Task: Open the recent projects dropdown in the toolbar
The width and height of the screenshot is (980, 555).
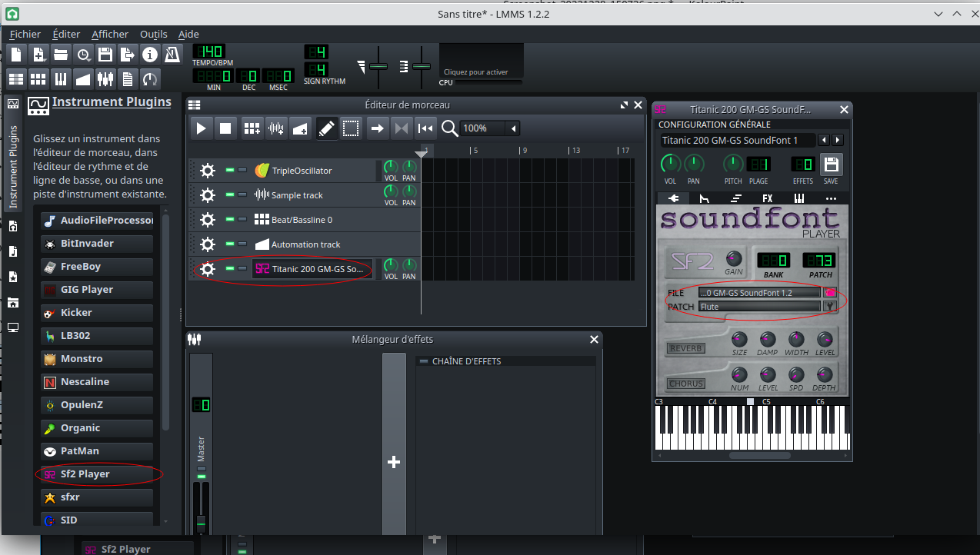Action: coord(83,55)
